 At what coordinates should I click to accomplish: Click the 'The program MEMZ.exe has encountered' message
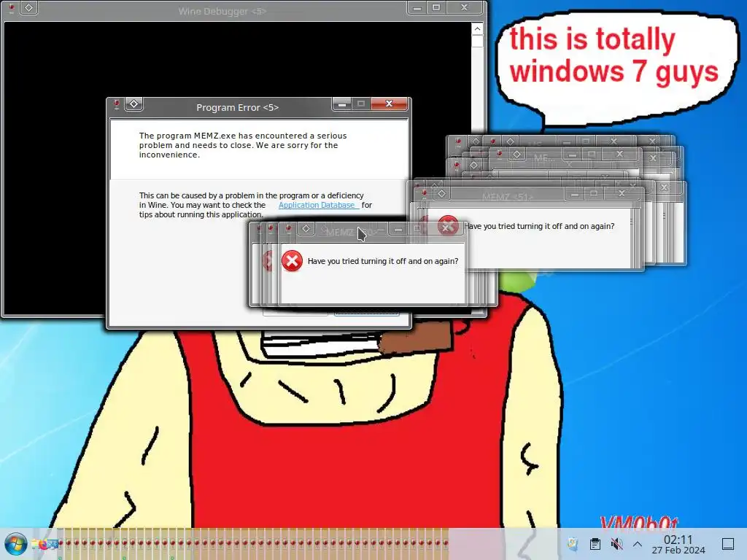tap(243, 145)
